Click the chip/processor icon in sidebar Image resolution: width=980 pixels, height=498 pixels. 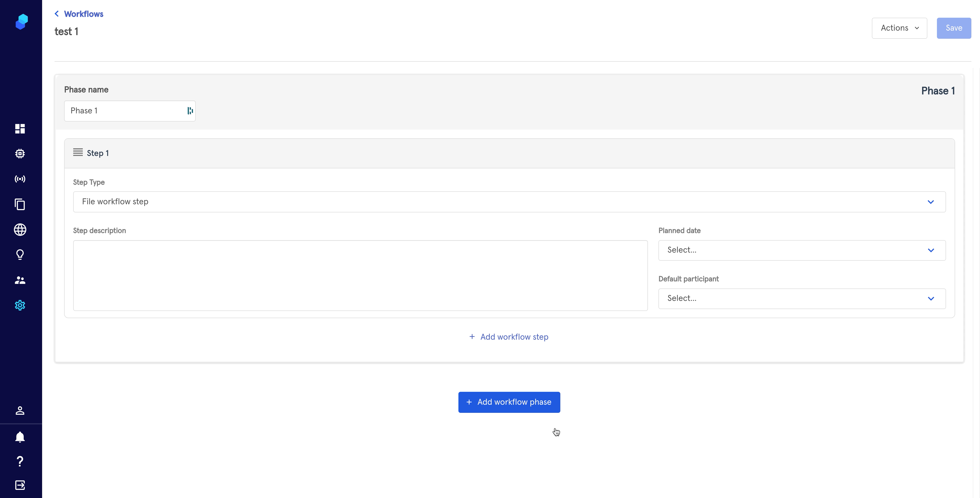[x=20, y=154]
